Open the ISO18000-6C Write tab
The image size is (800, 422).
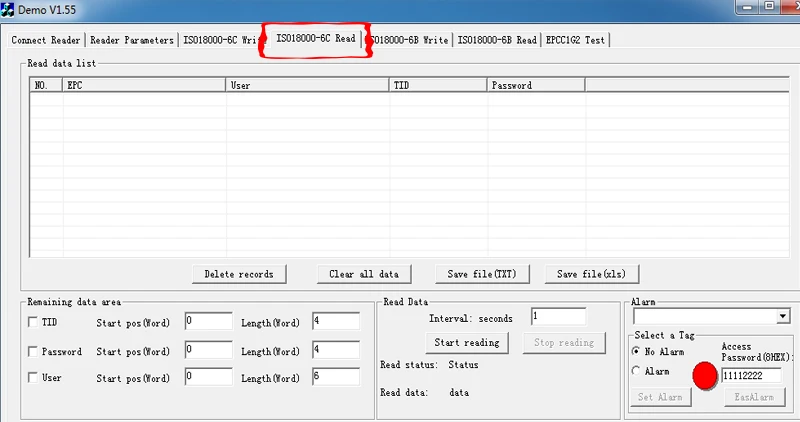pos(224,40)
